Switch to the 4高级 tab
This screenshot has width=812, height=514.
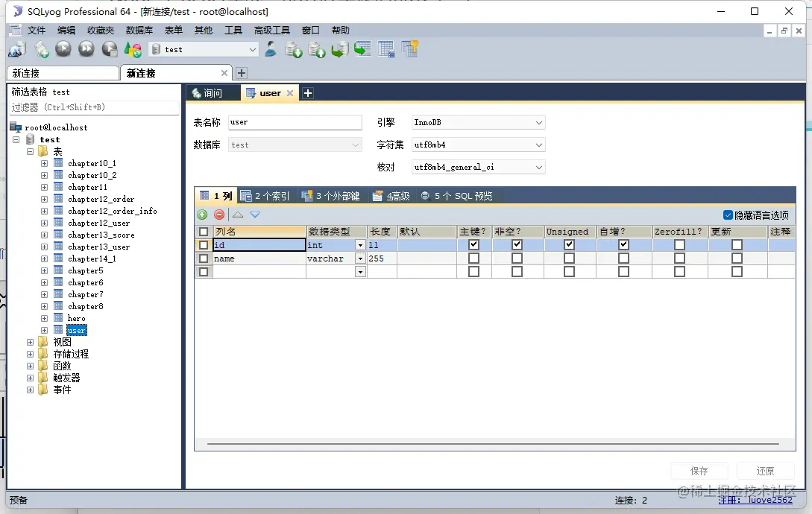(391, 196)
